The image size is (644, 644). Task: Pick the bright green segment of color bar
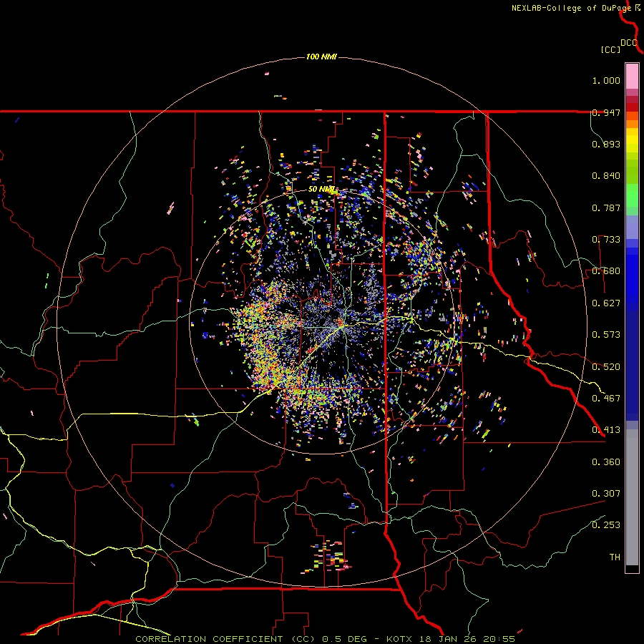click(x=632, y=195)
